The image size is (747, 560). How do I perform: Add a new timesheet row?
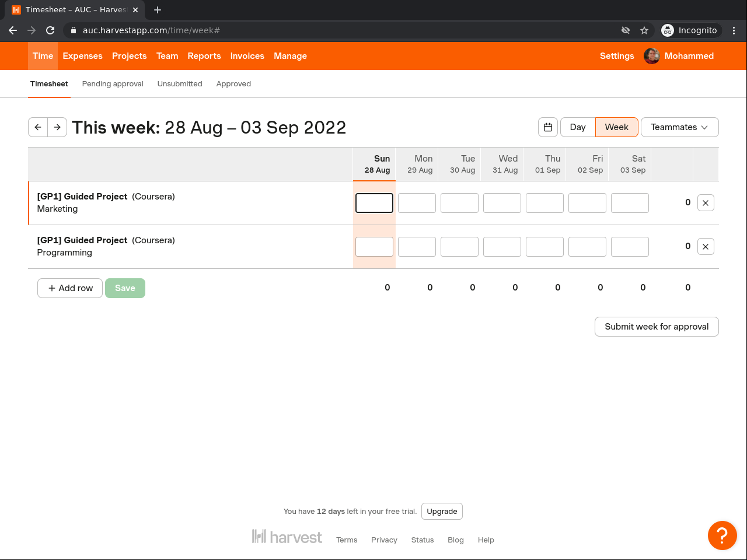pos(70,288)
